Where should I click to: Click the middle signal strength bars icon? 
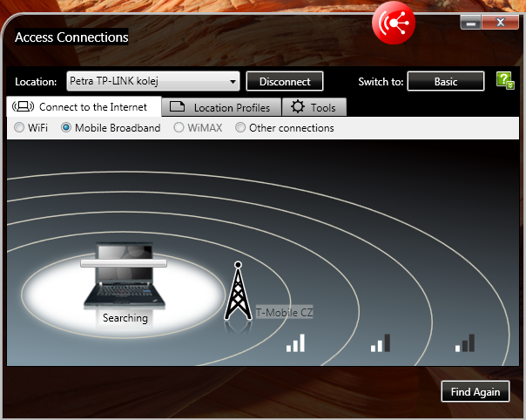[x=381, y=342]
